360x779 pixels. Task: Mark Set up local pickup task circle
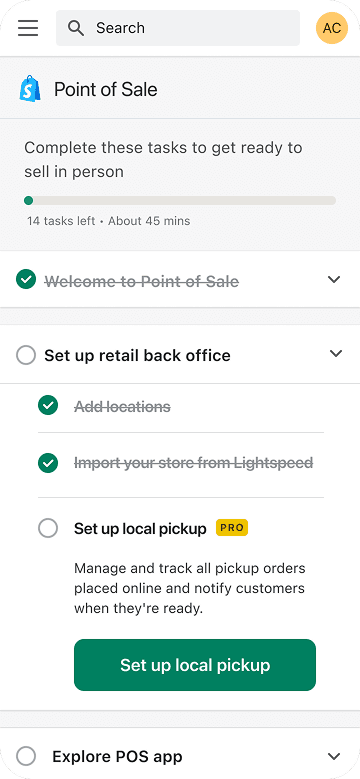(48, 528)
